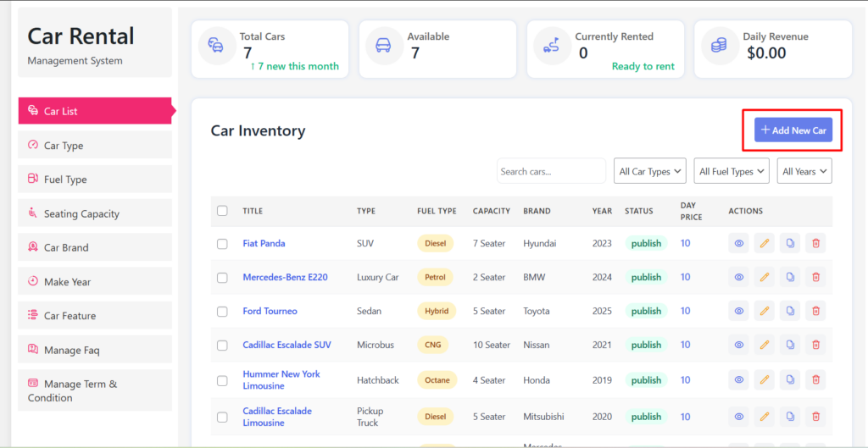Click pencil icon on Cadillac Escalade SUV row

coord(764,345)
